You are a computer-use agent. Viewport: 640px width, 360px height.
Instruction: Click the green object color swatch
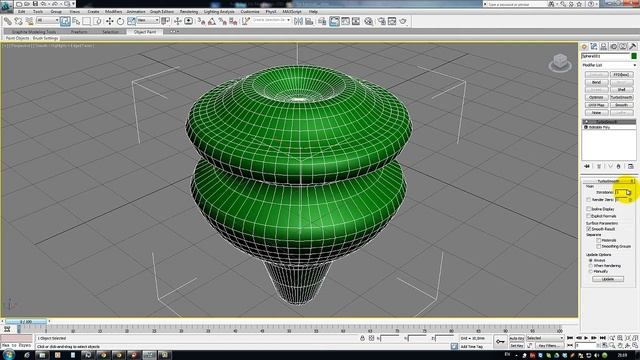(633, 56)
